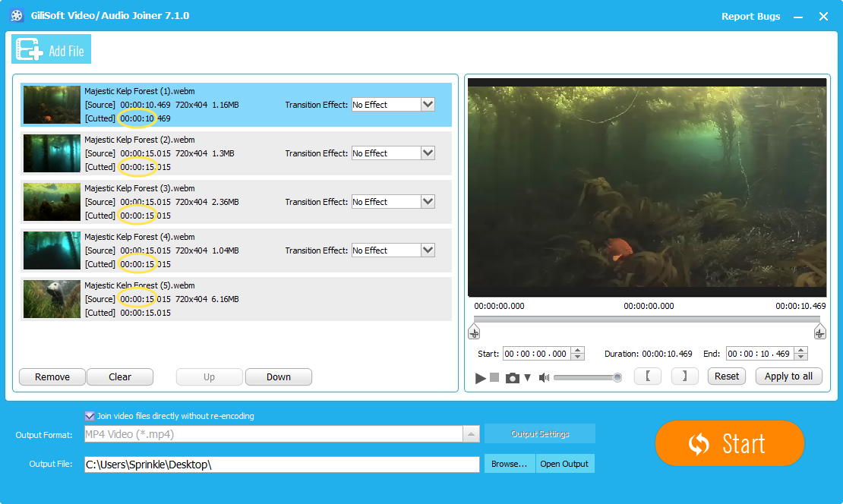Click the Remove button
This screenshot has height=504, width=843.
pos(52,376)
